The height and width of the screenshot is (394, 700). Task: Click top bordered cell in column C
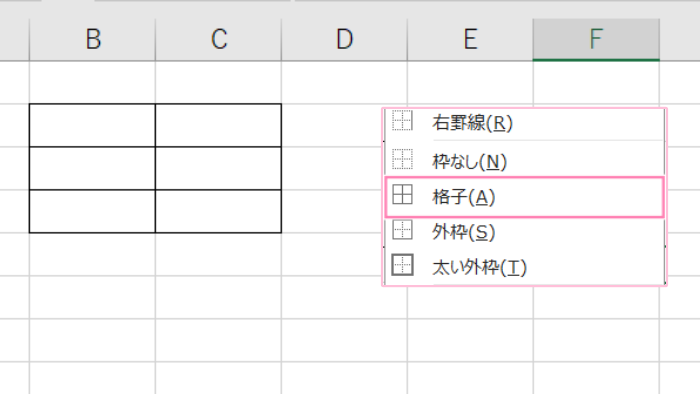tap(218, 125)
